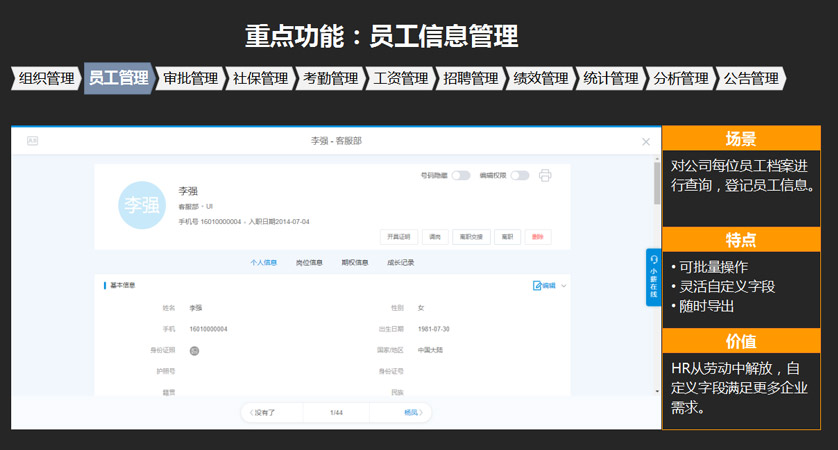
Task: Click the card icon at dialog top-left
Action: pyautogui.click(x=32, y=141)
